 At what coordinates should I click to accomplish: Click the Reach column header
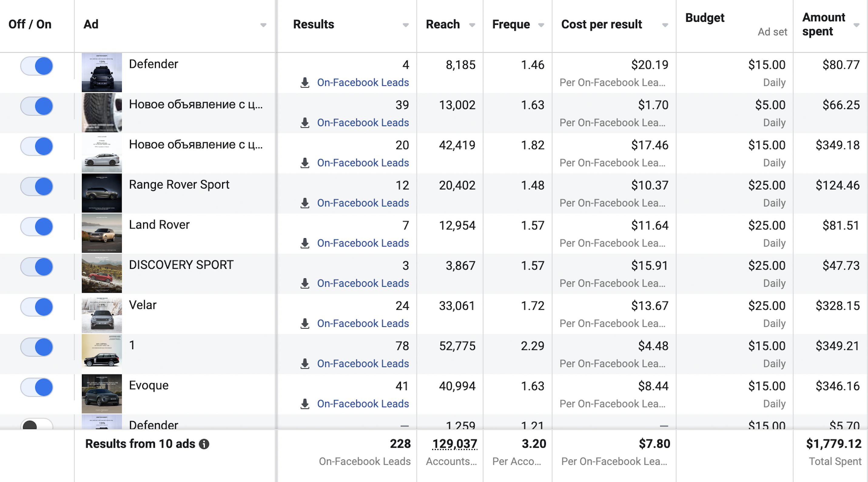pos(442,24)
